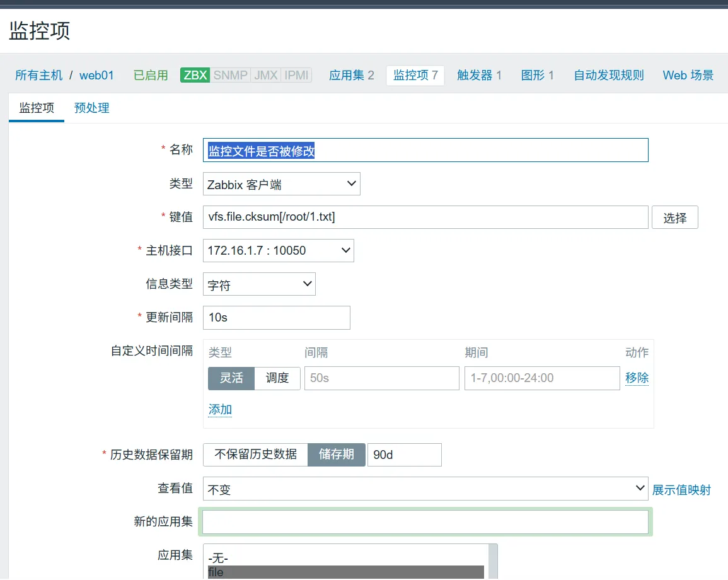Open the 信息类型 字符 dropdown
Image resolution: width=728 pixels, height=580 pixels.
[x=259, y=284]
